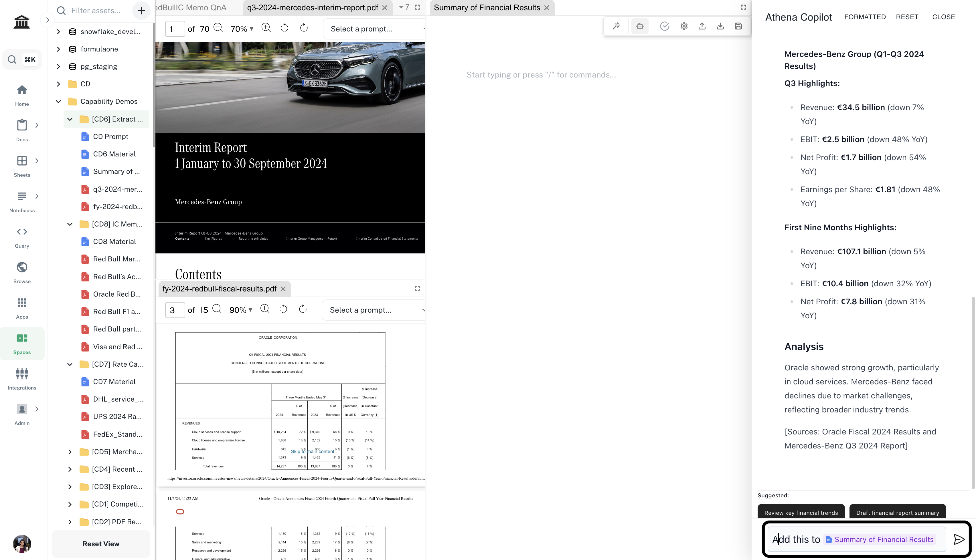
Task: Expand the pg_staging database node
Action: tap(58, 67)
